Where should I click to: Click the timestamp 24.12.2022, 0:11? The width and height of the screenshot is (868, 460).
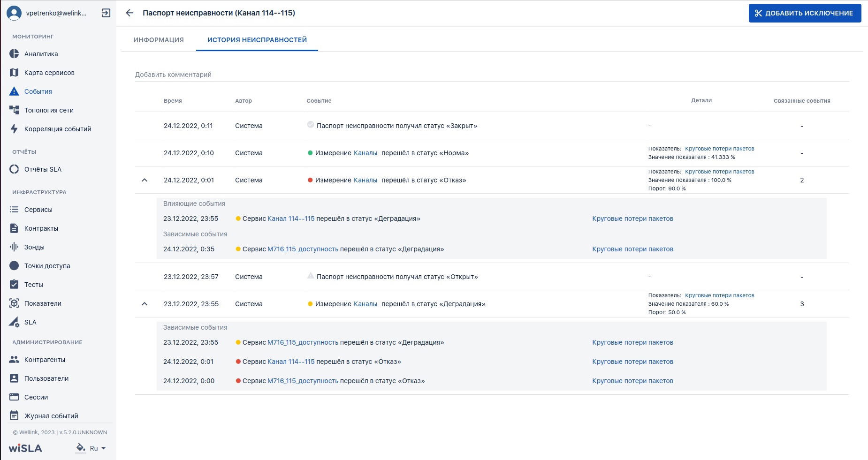188,126
